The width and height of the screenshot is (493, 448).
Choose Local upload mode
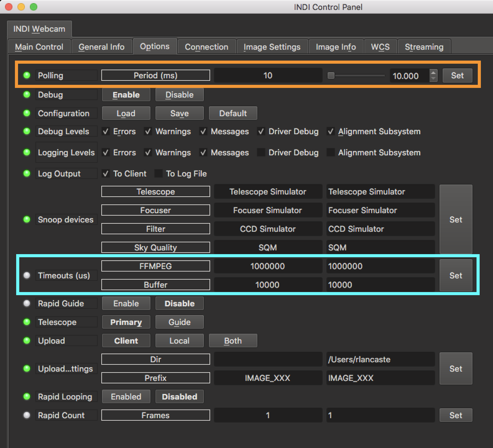coord(179,341)
